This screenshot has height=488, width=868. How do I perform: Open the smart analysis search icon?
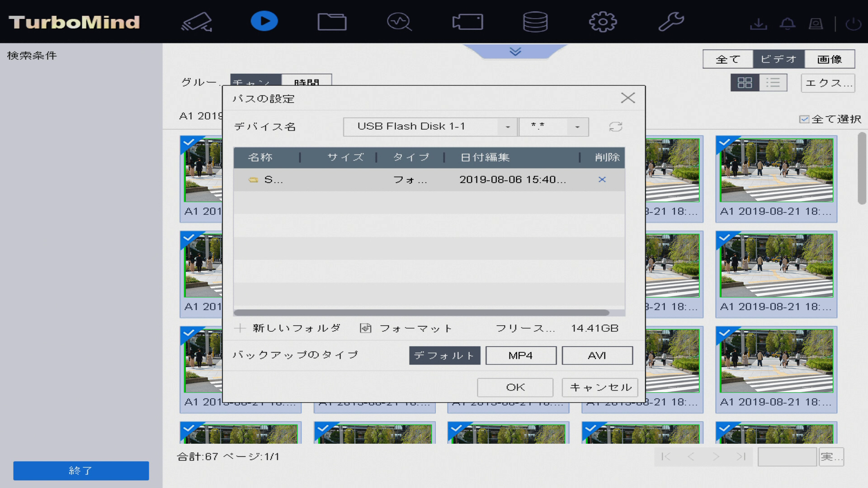pos(399,22)
